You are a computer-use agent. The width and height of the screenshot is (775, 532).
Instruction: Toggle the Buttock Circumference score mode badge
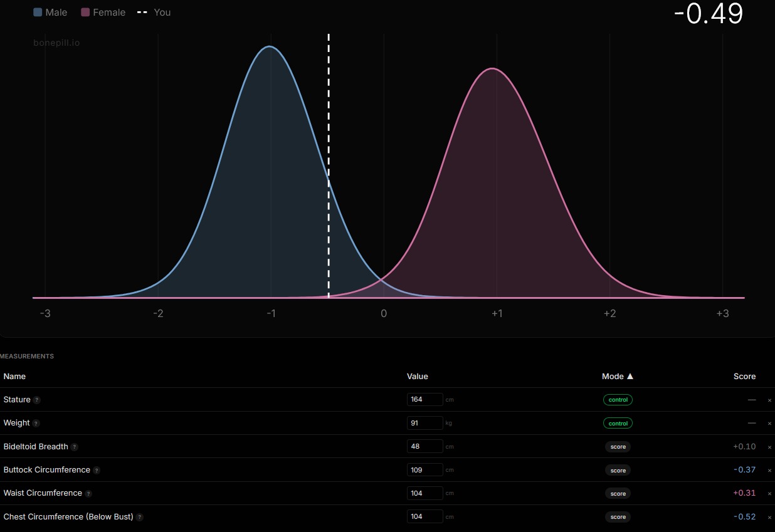618,470
